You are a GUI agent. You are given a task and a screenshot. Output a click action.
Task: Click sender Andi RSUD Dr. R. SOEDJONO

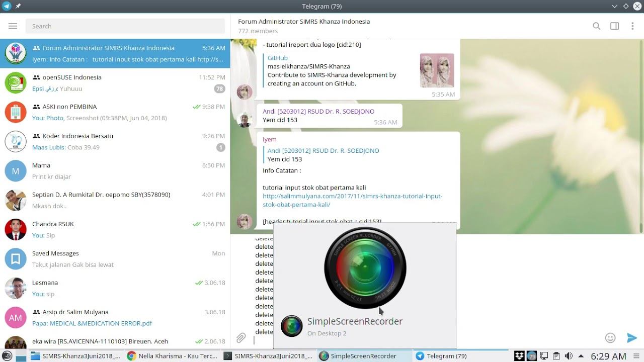point(318,111)
